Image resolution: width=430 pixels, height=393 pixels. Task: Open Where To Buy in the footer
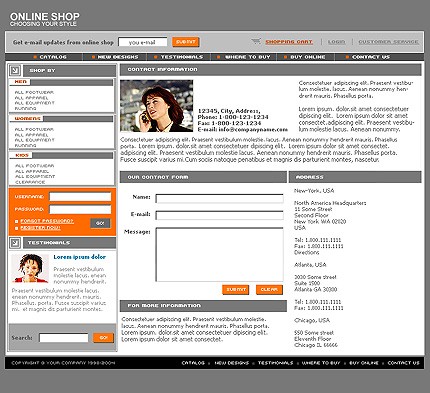[x=321, y=363]
